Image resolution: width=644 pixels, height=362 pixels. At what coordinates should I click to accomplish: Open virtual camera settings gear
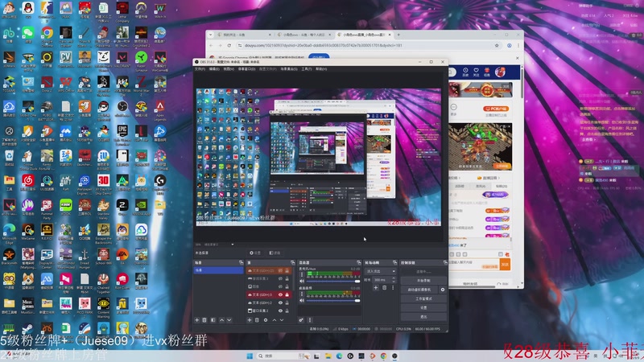tap(443, 290)
